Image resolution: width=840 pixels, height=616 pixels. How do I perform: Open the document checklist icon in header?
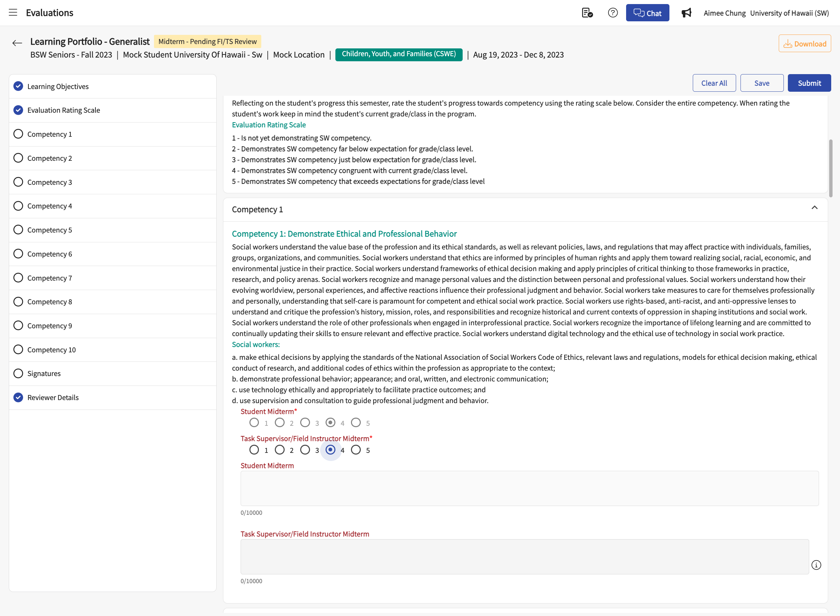(x=587, y=13)
